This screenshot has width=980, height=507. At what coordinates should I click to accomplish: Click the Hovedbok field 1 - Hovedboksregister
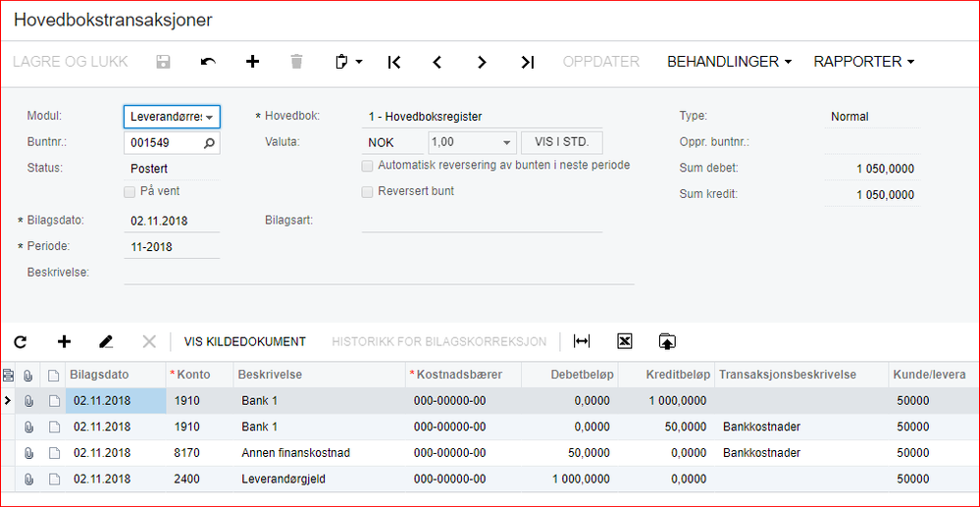482,117
